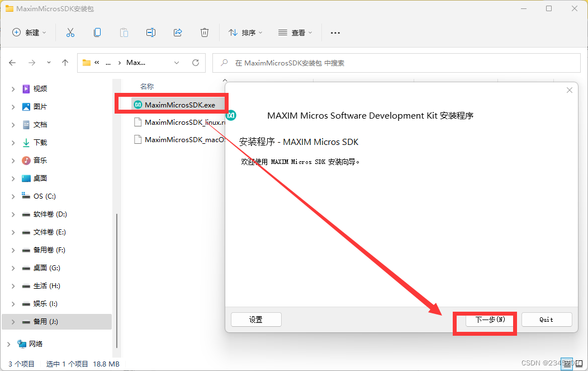Close the MAXIM installer dialog
The height and width of the screenshot is (371, 588).
pos(569,90)
